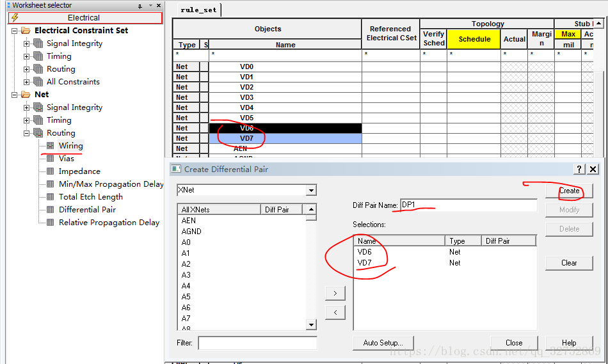Switch to the rule_set tab

(x=198, y=10)
